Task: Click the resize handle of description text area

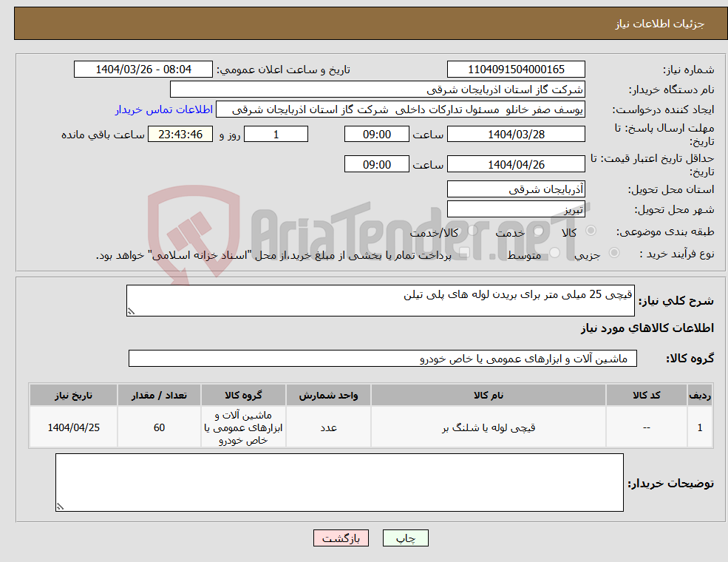Action: [x=132, y=311]
